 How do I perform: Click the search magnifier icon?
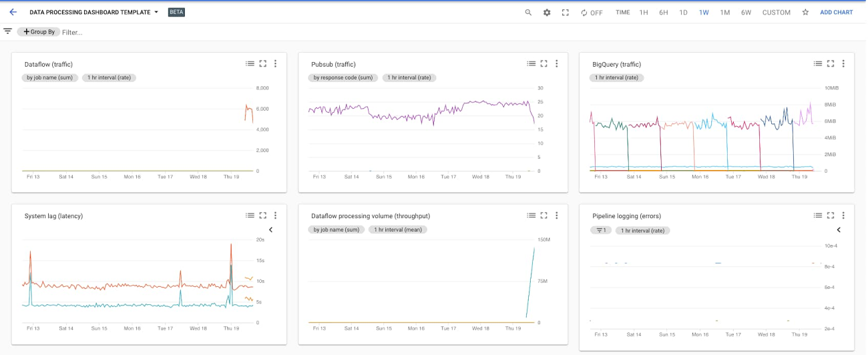pos(528,13)
